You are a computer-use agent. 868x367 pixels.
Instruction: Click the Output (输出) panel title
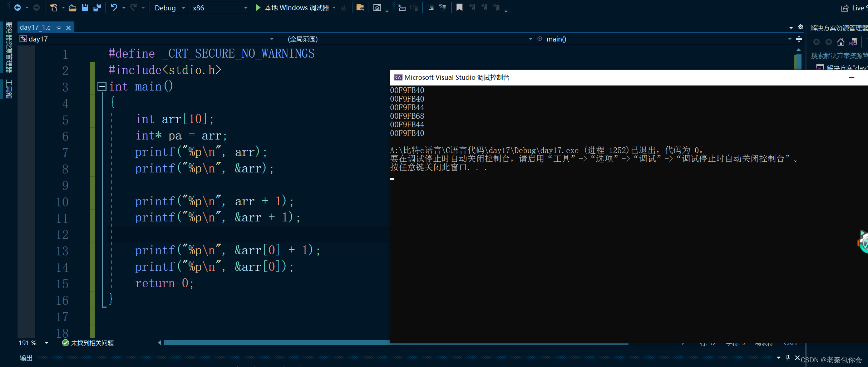[26, 358]
